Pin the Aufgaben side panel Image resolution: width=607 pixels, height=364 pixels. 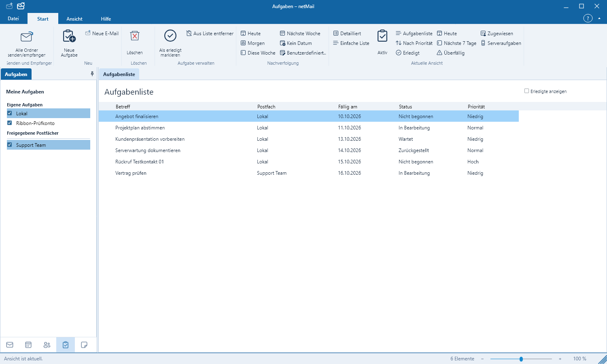(92, 74)
